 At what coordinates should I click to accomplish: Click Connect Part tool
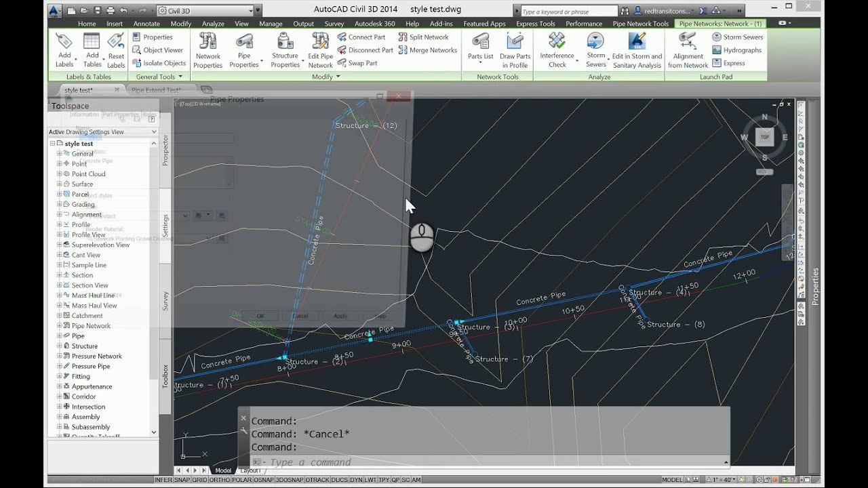point(361,37)
